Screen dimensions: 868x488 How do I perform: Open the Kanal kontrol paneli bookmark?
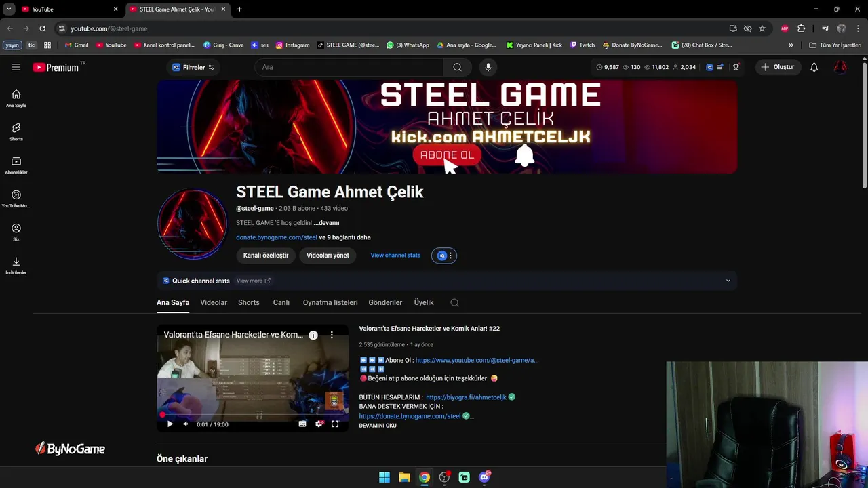coord(165,45)
